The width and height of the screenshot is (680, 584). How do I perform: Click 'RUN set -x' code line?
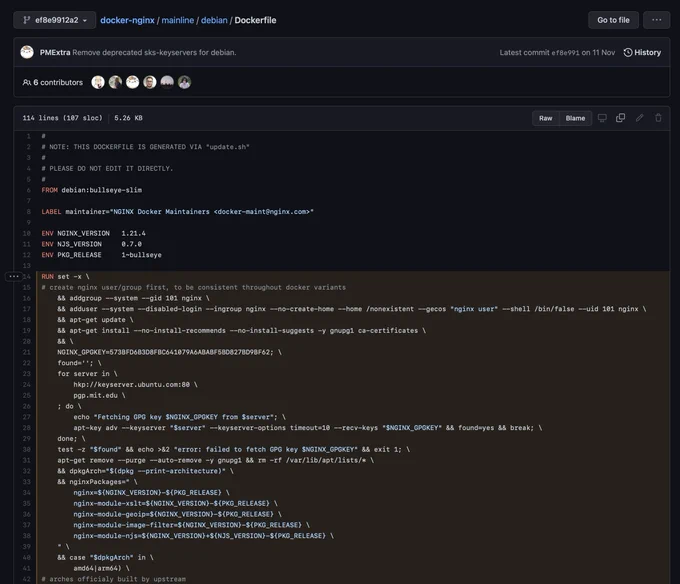(x=65, y=277)
